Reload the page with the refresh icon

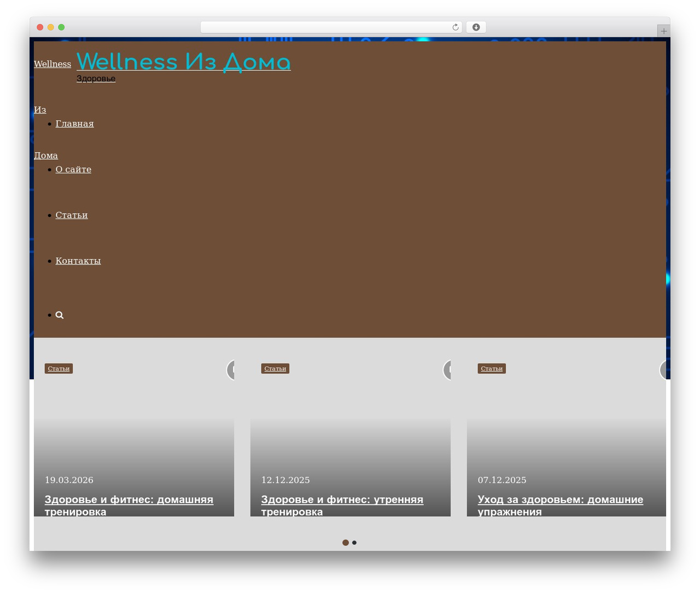point(456,27)
